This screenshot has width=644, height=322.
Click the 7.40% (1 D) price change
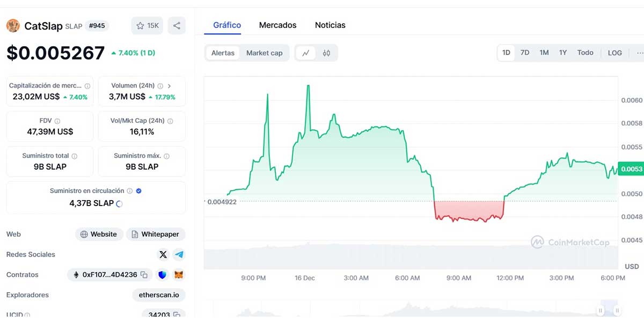coord(133,53)
